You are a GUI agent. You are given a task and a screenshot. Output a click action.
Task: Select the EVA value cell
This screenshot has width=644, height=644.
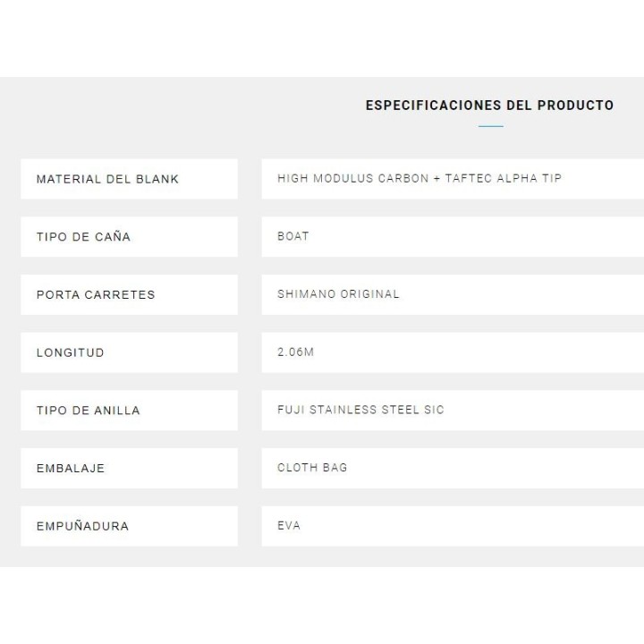pyautogui.click(x=452, y=526)
